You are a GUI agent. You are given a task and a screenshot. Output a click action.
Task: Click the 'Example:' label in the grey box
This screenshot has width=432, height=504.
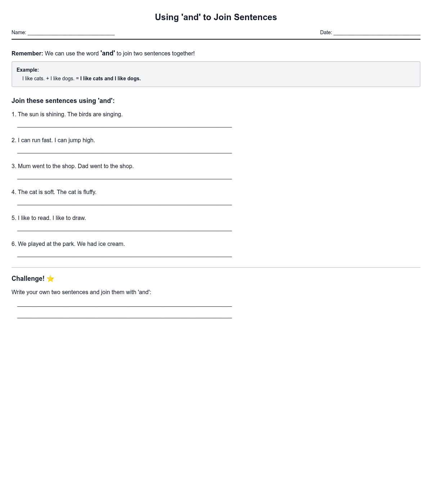pyautogui.click(x=28, y=70)
